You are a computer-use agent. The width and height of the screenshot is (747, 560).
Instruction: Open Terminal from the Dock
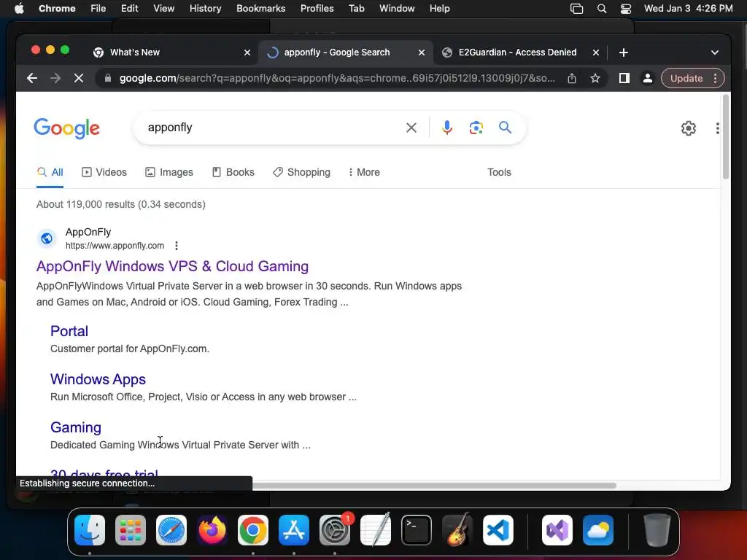(417, 530)
